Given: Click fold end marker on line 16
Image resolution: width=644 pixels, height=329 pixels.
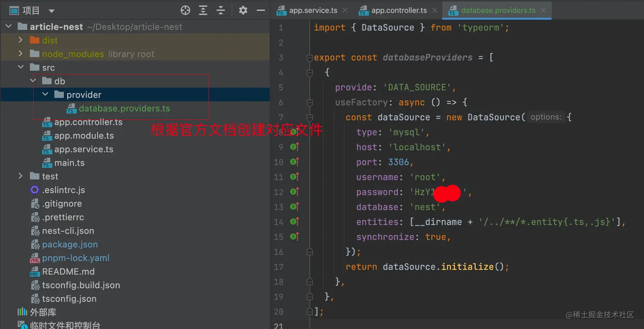Looking at the screenshot, I should click(x=310, y=252).
